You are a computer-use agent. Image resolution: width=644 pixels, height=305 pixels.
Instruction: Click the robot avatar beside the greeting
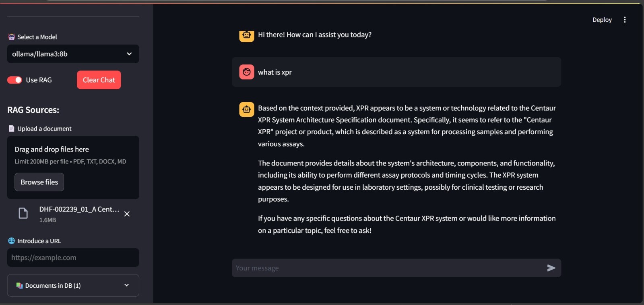pyautogui.click(x=247, y=35)
